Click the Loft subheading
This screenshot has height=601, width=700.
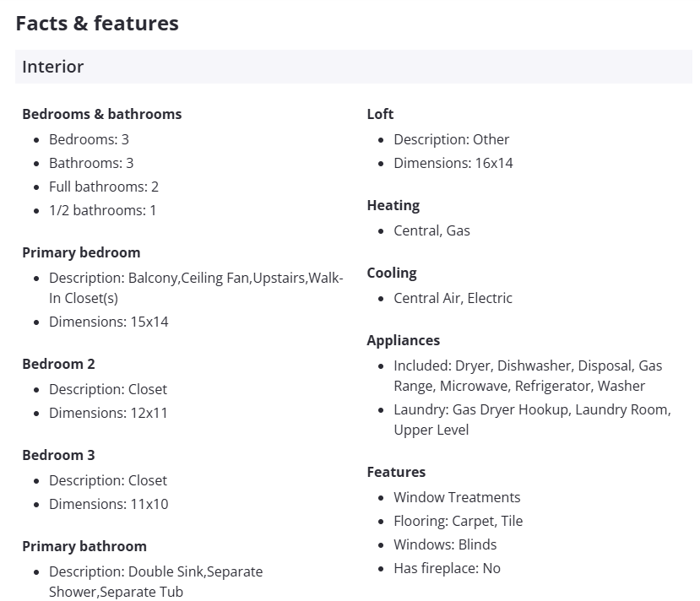click(380, 114)
